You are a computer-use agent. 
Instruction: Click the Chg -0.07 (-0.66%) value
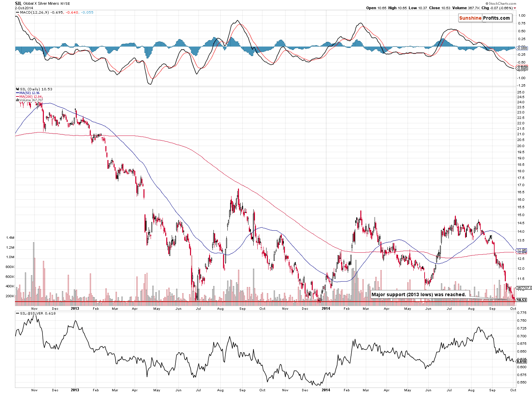tap(497, 8)
